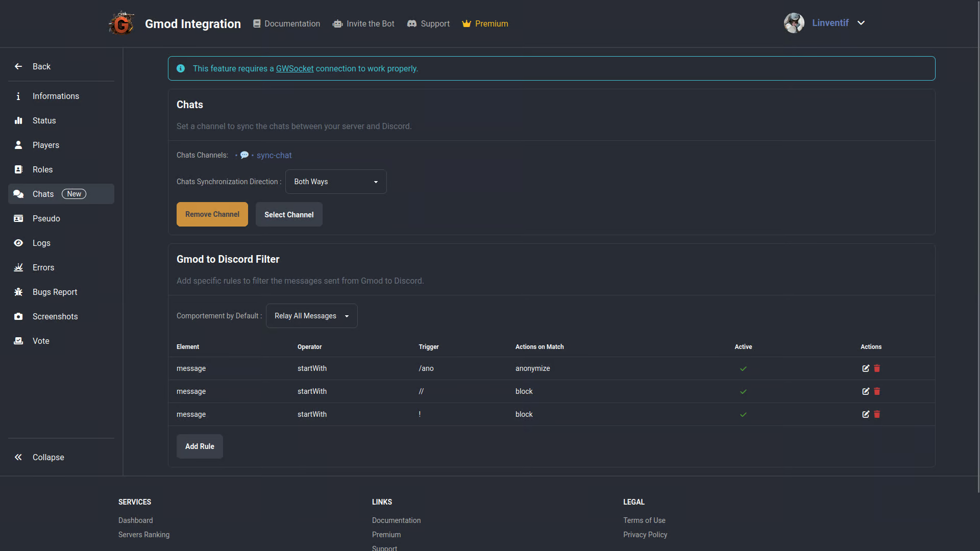Click the New badge beside Chats

74,194
